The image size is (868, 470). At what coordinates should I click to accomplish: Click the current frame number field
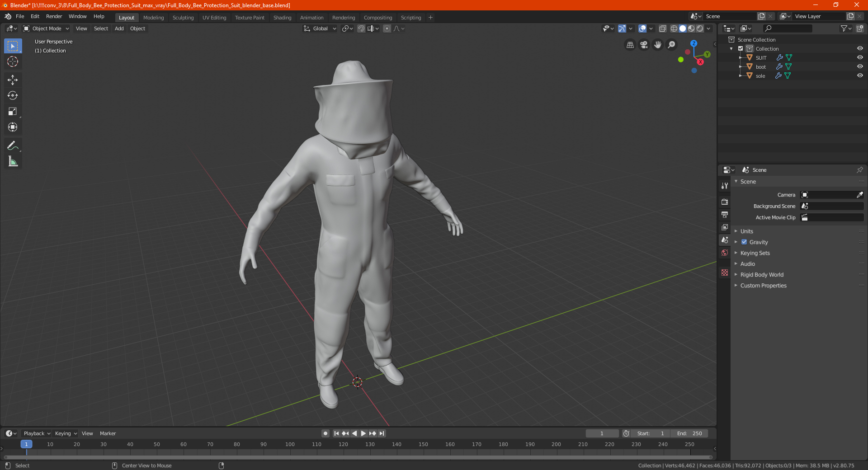click(x=602, y=433)
